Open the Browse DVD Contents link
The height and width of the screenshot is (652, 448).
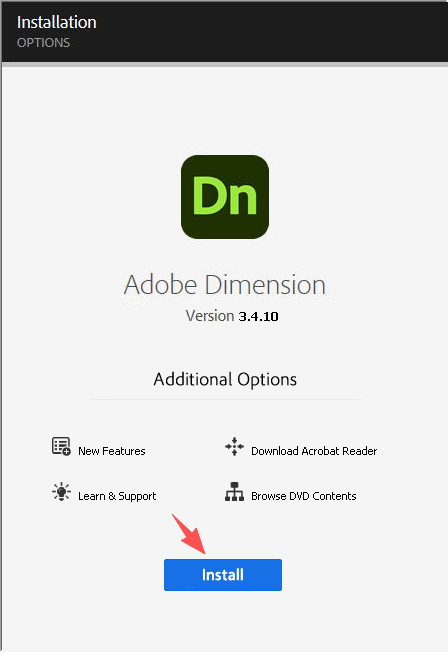(x=304, y=496)
